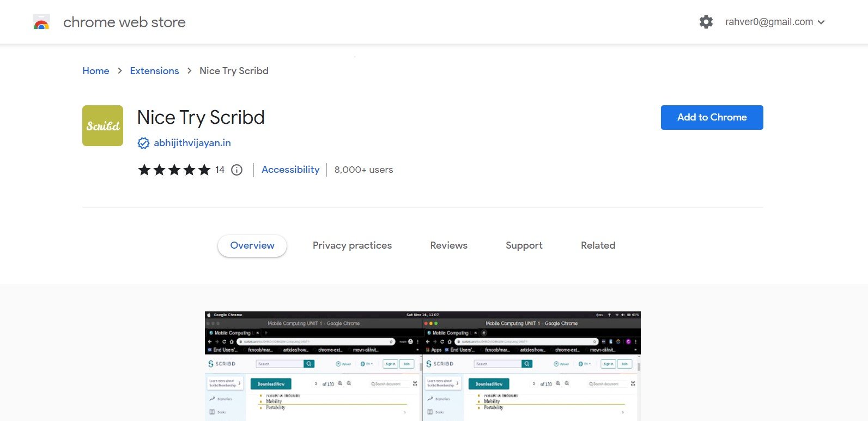Click the 14 ratings count
868x421 pixels.
point(220,170)
